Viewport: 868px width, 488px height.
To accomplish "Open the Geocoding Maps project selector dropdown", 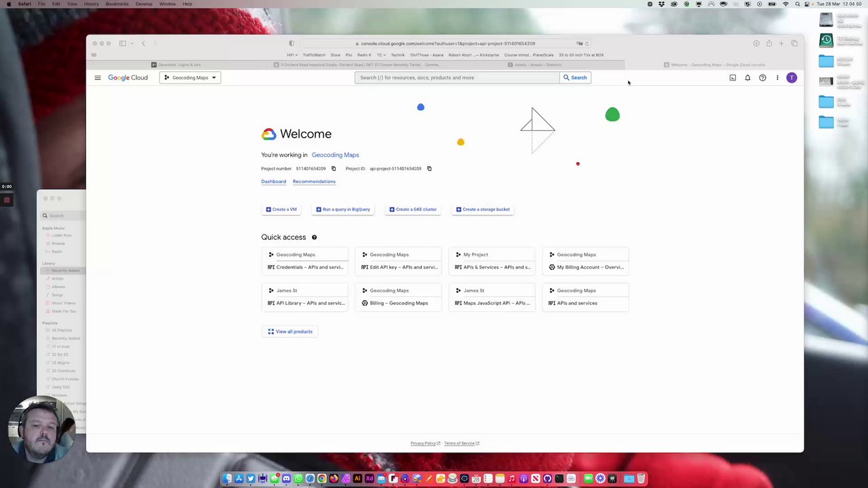I will click(x=190, y=78).
